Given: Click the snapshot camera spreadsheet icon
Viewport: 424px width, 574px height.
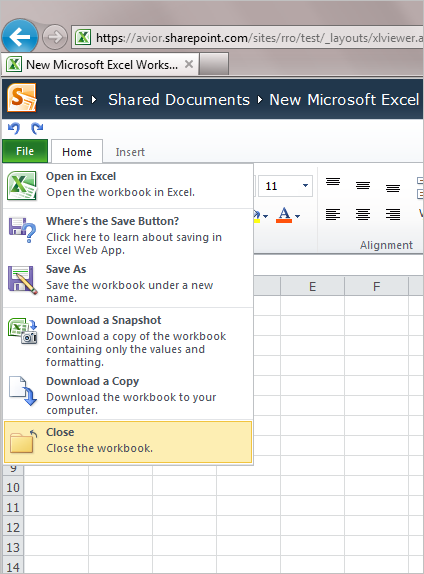Looking at the screenshot, I should (23, 331).
